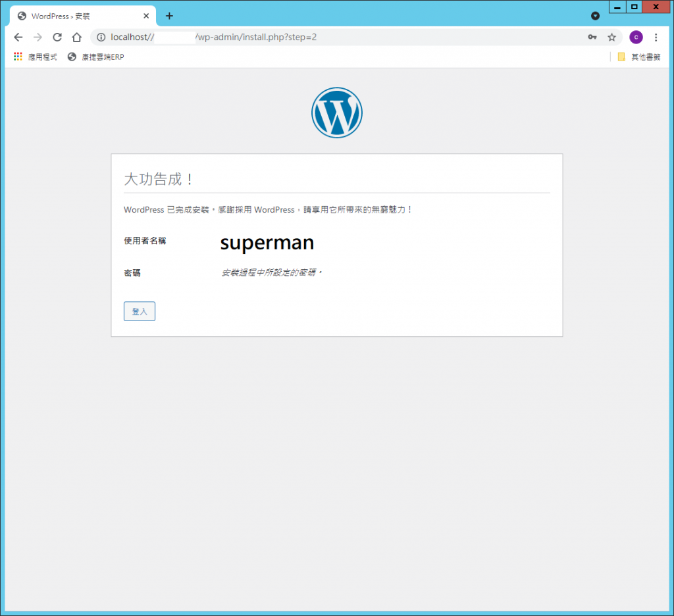Select the WordPress › 安裝 tab
Screen dimensions: 674x616
click(x=72, y=16)
